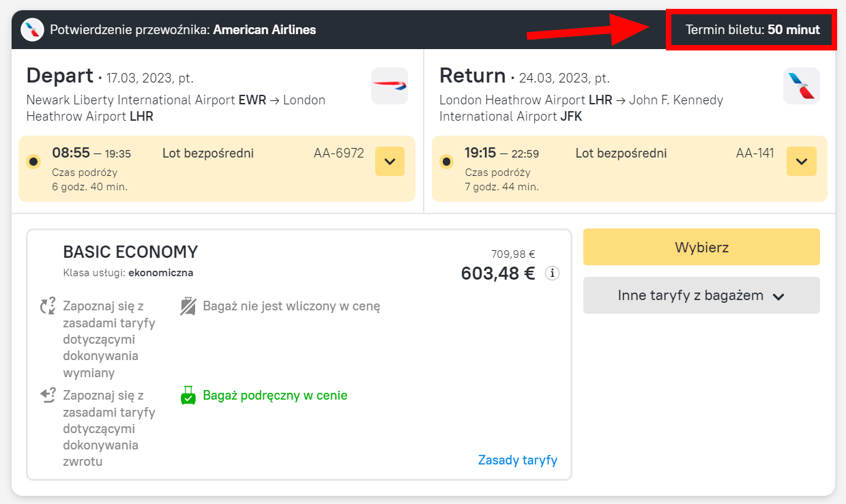Select the 08:55 departure flight radio button

click(x=33, y=162)
